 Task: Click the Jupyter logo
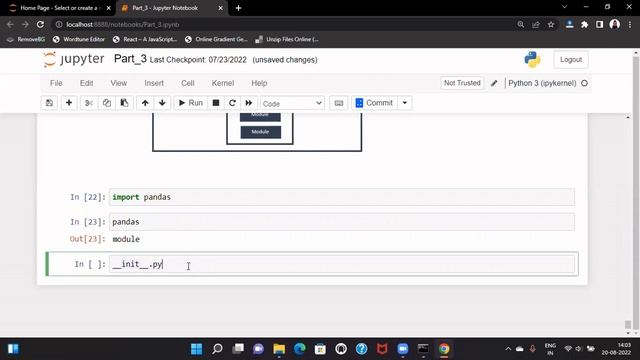73,60
